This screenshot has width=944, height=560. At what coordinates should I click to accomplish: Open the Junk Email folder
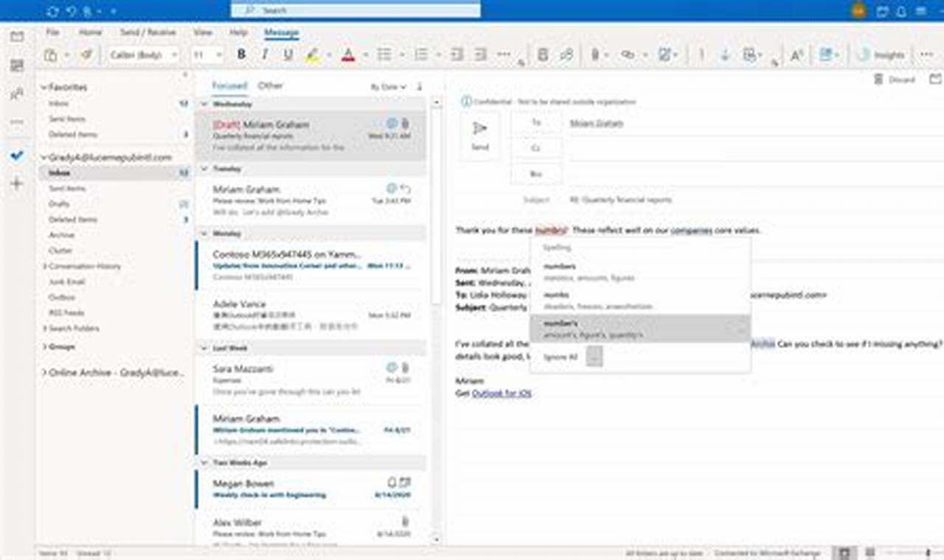(66, 281)
